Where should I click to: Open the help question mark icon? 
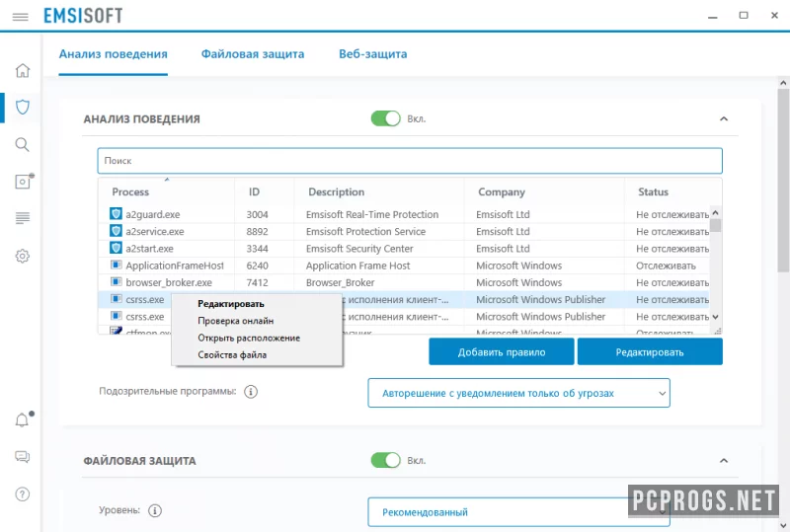point(22,494)
